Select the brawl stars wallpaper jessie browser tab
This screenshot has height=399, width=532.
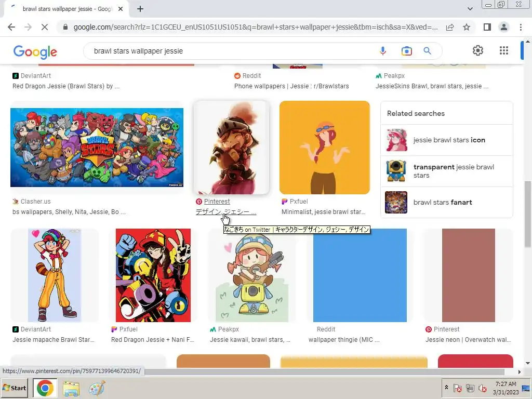[67, 9]
